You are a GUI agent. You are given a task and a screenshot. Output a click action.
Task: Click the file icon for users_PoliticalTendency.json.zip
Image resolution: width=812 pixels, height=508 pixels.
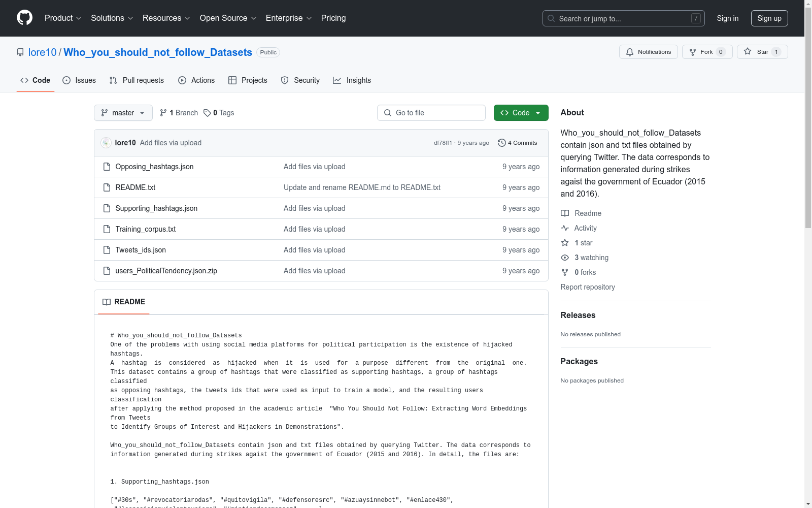click(107, 271)
